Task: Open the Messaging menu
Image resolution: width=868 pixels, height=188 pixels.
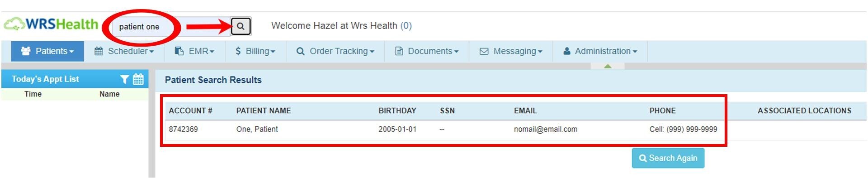Action: coord(511,51)
